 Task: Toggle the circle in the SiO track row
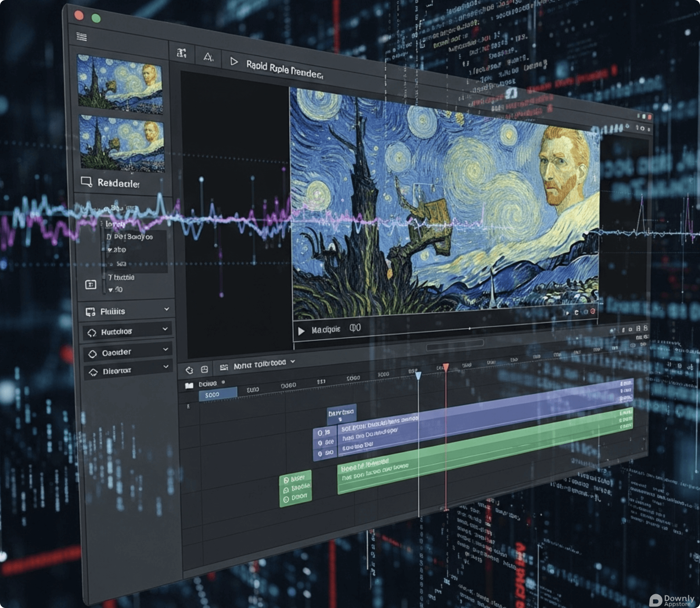[x=320, y=454]
